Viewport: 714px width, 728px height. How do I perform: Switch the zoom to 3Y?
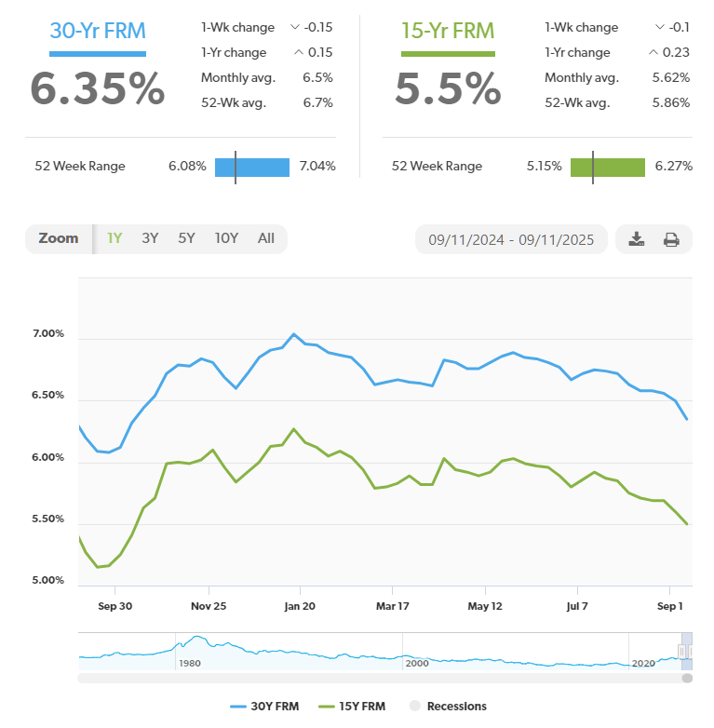tap(150, 238)
